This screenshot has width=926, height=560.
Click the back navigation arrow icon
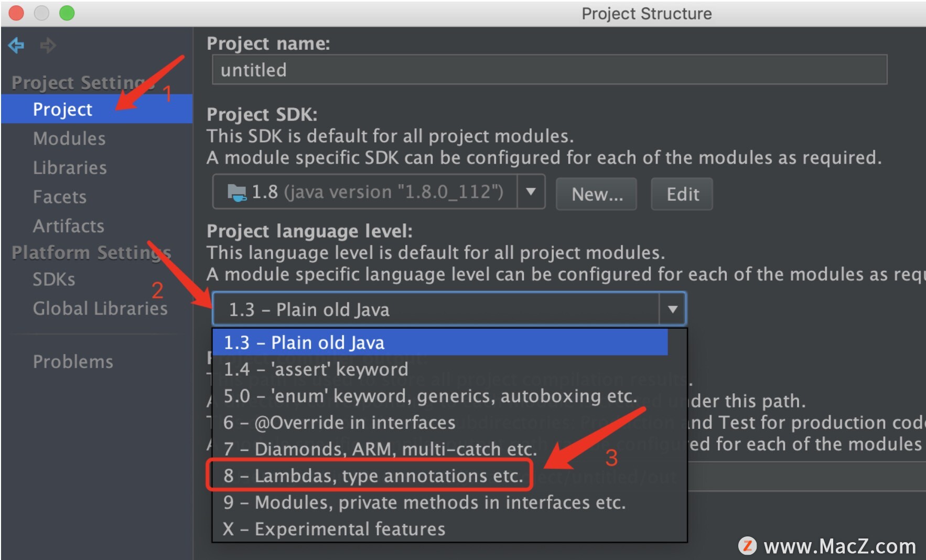16,46
